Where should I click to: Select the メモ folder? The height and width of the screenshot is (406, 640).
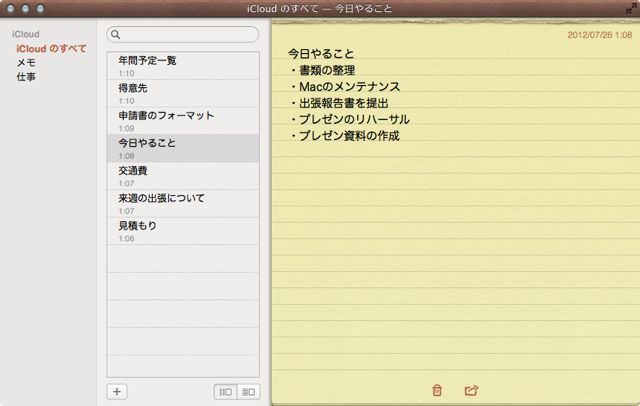[26, 62]
